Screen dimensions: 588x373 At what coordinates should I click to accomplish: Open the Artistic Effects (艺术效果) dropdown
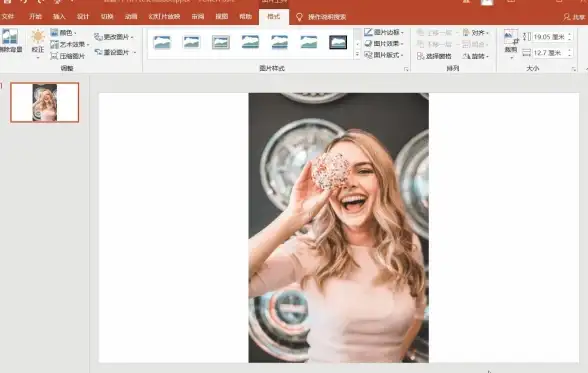[x=70, y=45]
